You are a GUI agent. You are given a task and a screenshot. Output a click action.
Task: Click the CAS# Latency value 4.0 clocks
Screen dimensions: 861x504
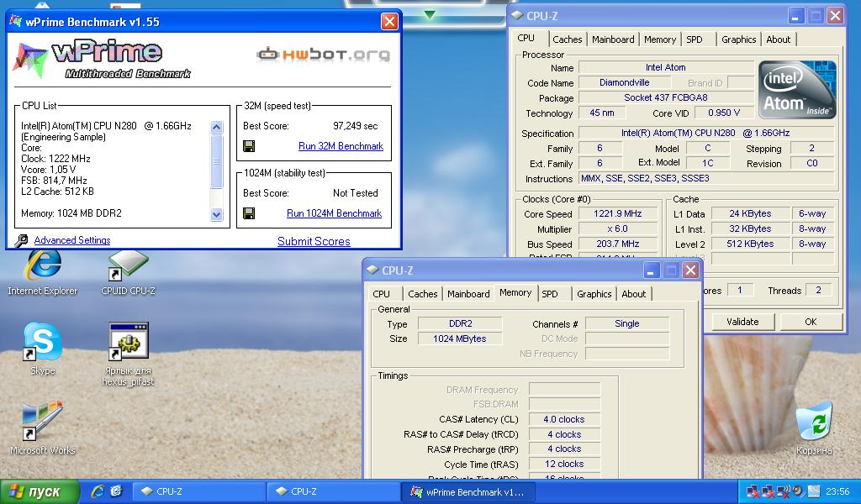(x=564, y=419)
